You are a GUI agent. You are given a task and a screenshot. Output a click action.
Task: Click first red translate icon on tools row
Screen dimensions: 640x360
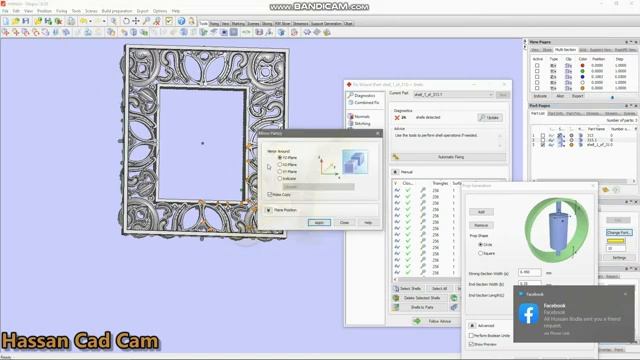[x=6, y=32]
